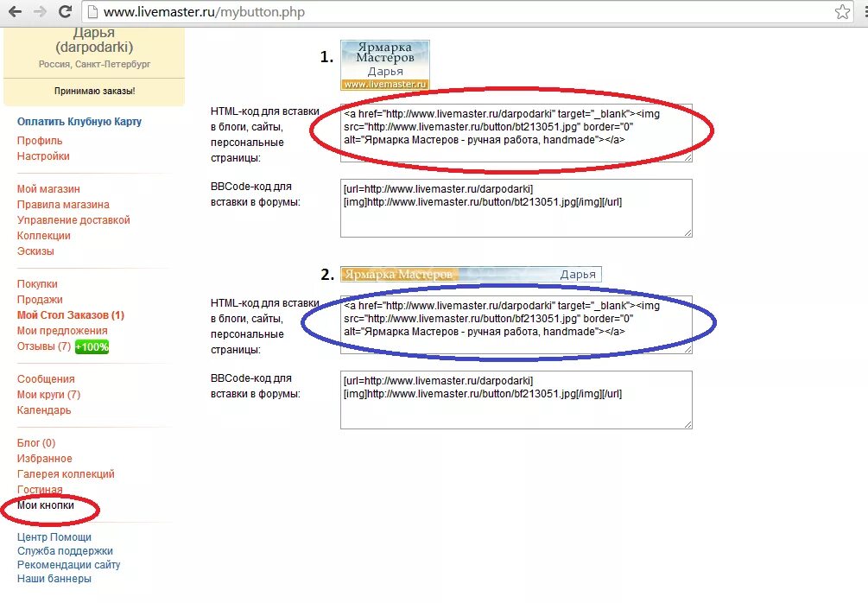Click the browser back arrow

tap(15, 11)
